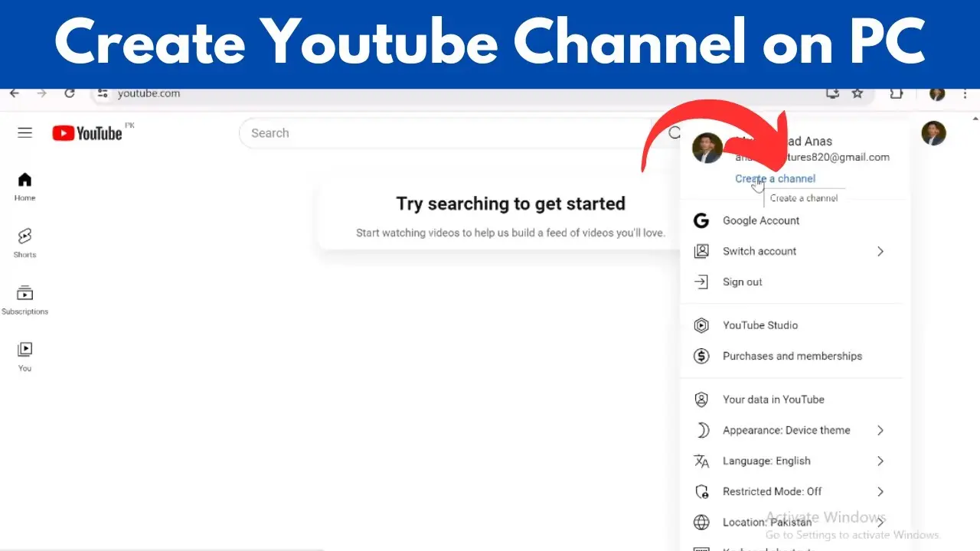
Task: Click the Purchases dollar sign icon
Action: pos(701,356)
